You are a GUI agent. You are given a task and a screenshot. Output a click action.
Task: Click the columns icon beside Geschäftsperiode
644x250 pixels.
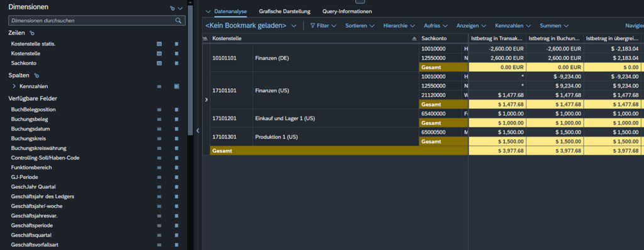pyautogui.click(x=177, y=225)
